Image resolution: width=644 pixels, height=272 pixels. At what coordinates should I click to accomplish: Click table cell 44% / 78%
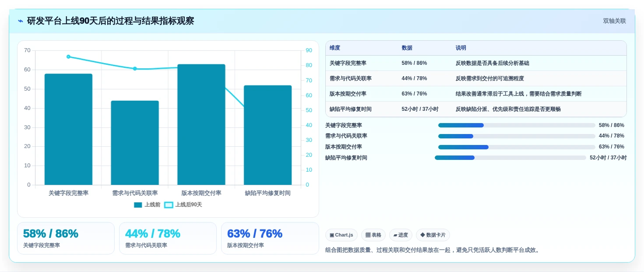click(x=414, y=78)
